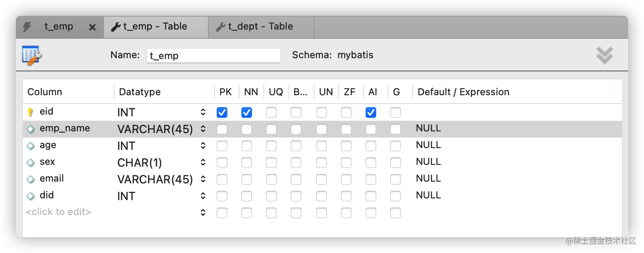Check the UQ checkbox for email row
Screen dimensions: 644x253
coord(271,179)
